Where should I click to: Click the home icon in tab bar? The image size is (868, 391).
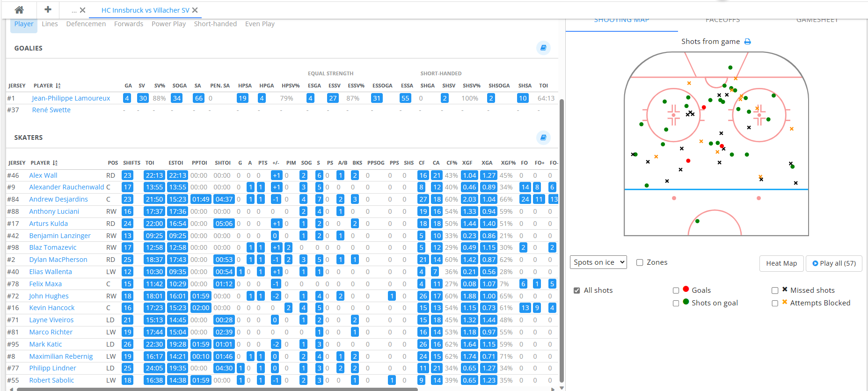coord(19,10)
